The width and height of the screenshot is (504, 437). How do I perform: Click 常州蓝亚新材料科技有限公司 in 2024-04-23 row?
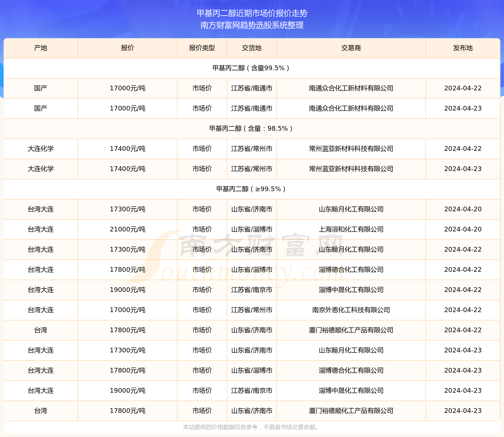[351, 169]
